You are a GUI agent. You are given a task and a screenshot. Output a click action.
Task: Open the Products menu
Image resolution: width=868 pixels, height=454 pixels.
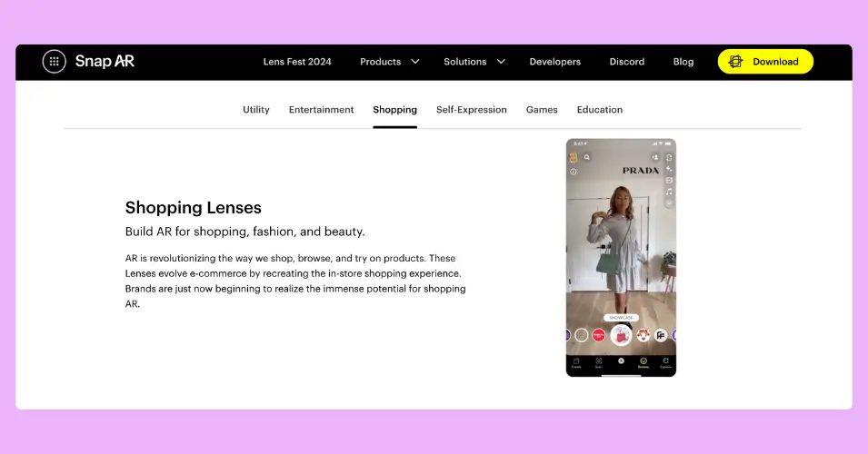[x=380, y=62]
